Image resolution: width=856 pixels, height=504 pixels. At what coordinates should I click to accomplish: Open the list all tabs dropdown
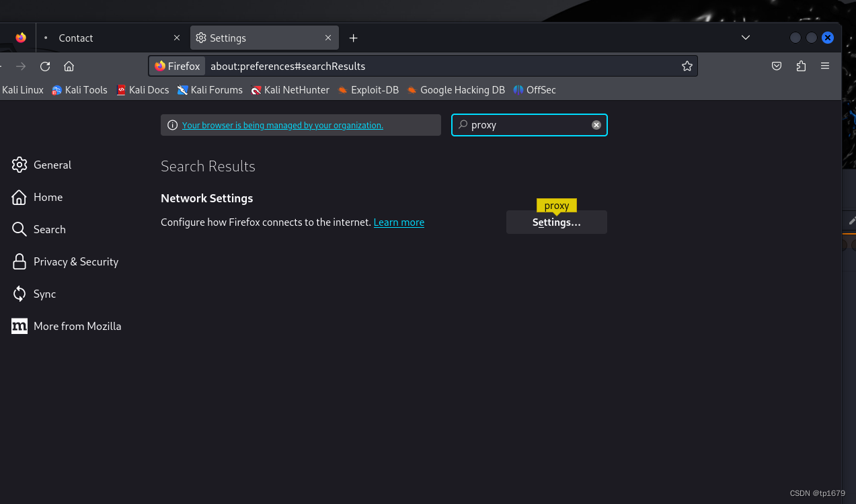746,38
